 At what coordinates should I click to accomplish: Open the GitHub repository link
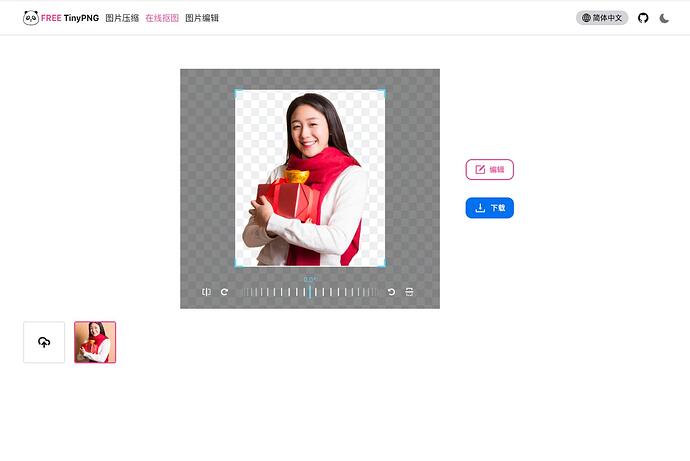click(643, 18)
